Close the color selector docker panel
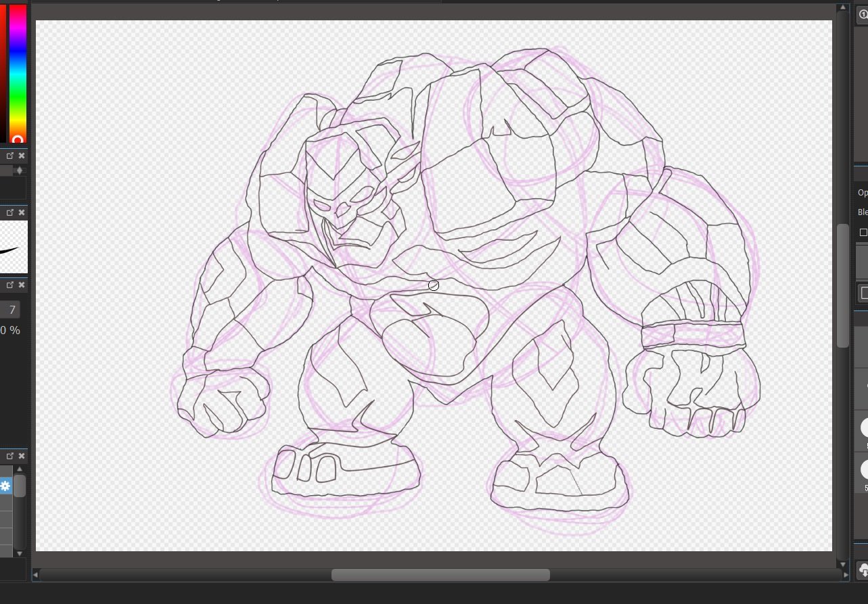 point(21,156)
